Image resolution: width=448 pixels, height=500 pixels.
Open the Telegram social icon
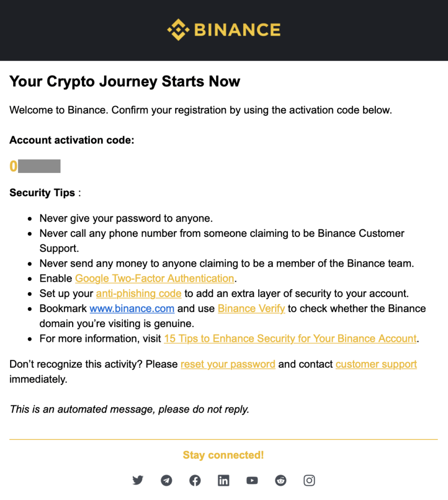166,480
